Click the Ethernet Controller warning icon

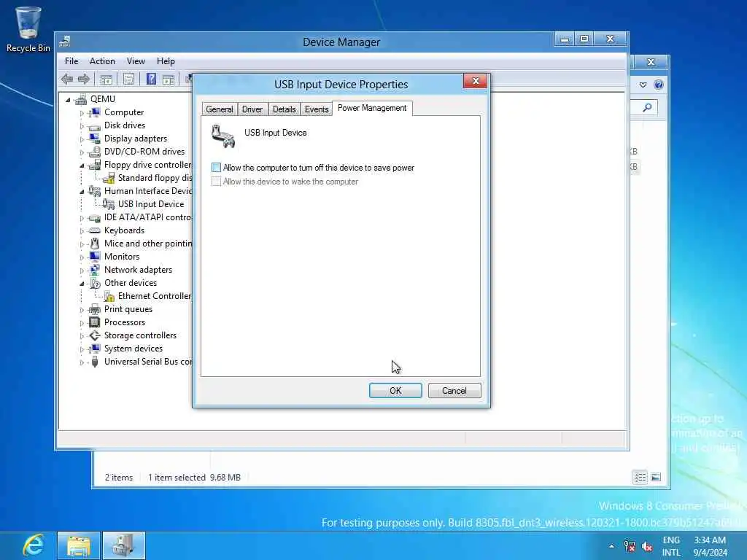coord(109,296)
